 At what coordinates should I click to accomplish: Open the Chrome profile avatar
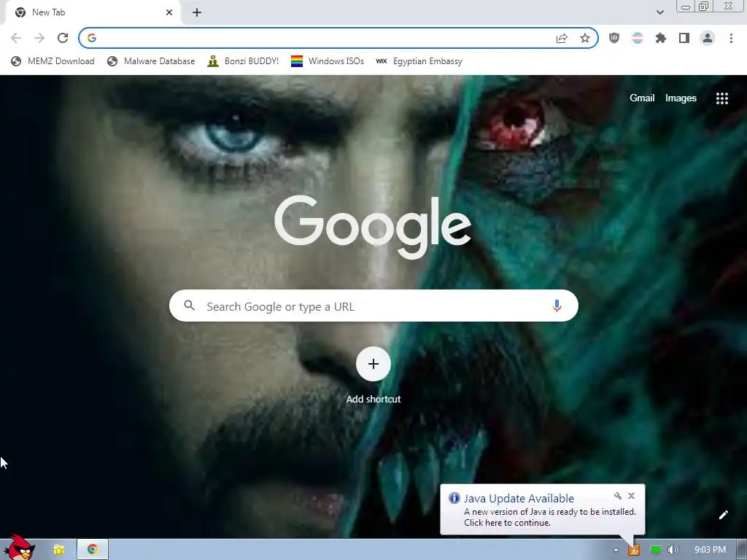[x=708, y=38]
